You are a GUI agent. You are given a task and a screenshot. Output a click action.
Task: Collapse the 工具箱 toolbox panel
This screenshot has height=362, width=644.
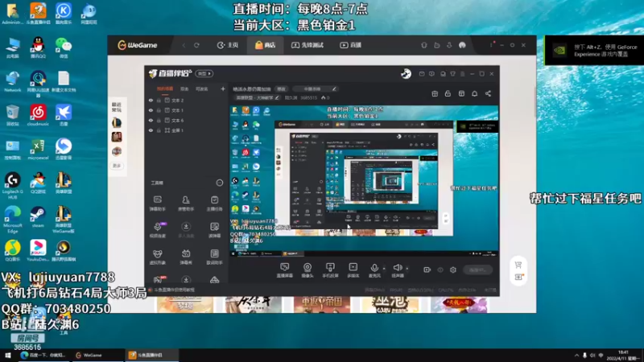[219, 183]
